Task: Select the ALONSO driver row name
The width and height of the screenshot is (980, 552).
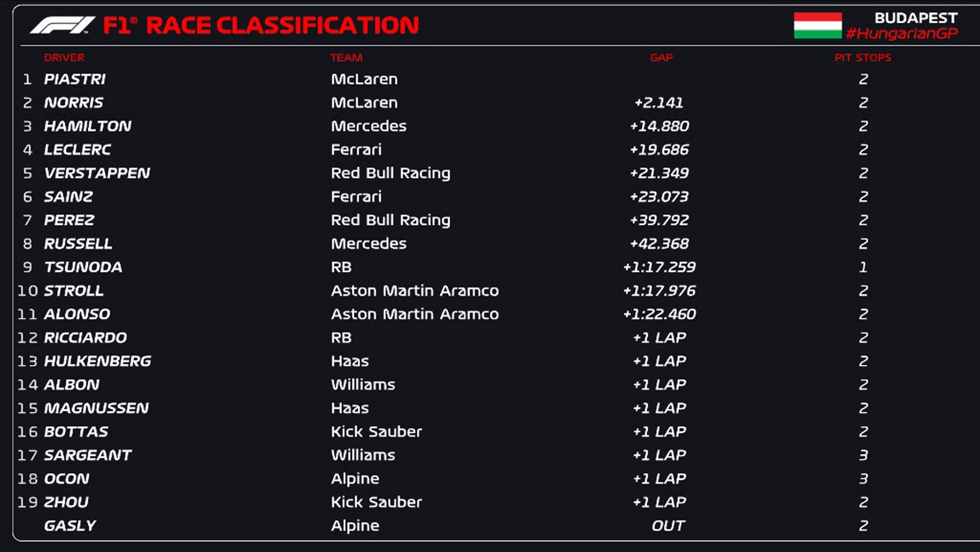Action: coord(77,314)
